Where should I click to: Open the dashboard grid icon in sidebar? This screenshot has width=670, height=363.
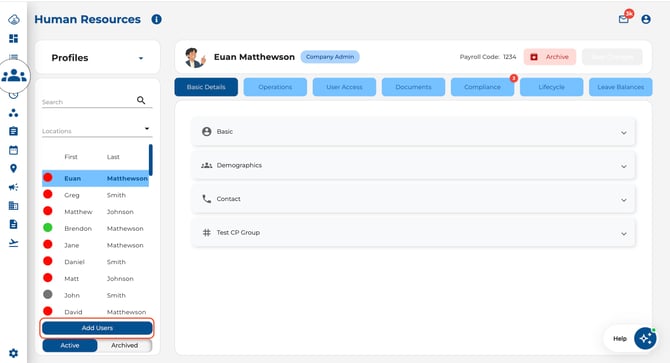coord(13,38)
